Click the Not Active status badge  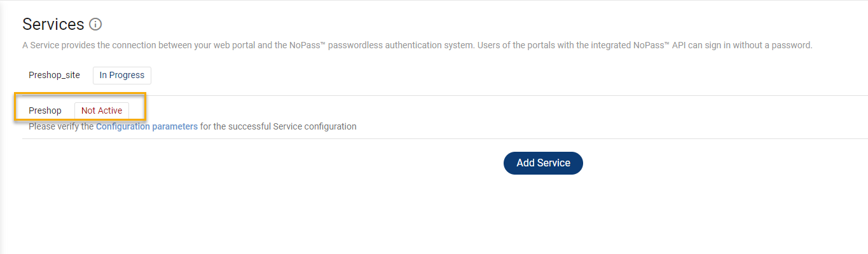pos(102,110)
